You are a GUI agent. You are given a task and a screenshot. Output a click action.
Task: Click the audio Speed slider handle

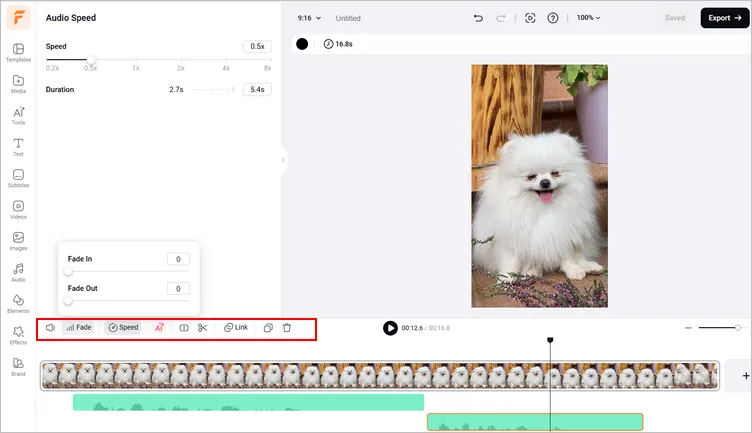click(x=91, y=59)
